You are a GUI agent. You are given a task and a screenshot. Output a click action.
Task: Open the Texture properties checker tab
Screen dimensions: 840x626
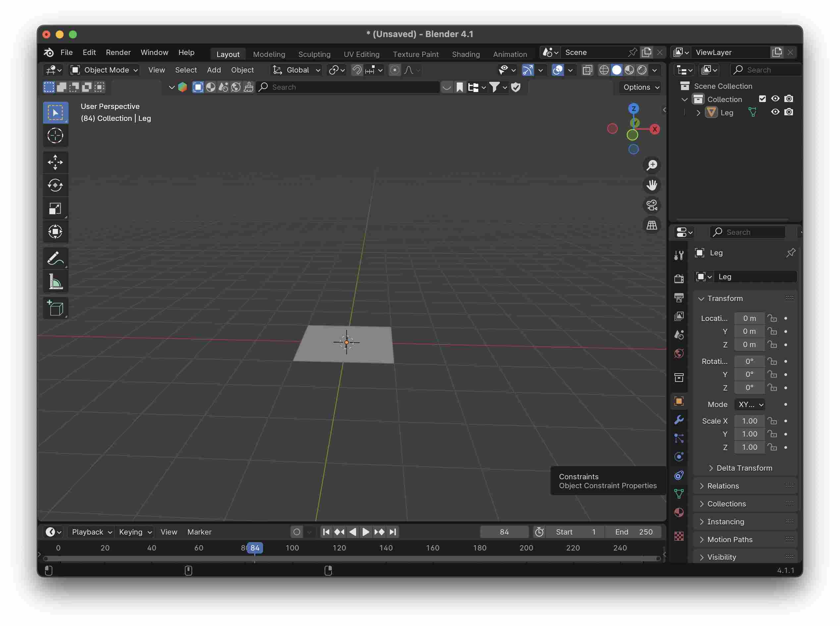[x=679, y=536]
